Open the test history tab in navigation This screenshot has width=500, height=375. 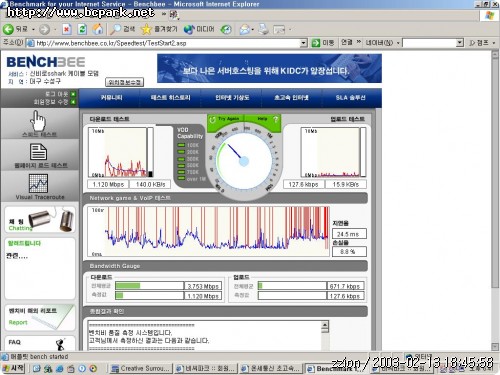point(170,98)
